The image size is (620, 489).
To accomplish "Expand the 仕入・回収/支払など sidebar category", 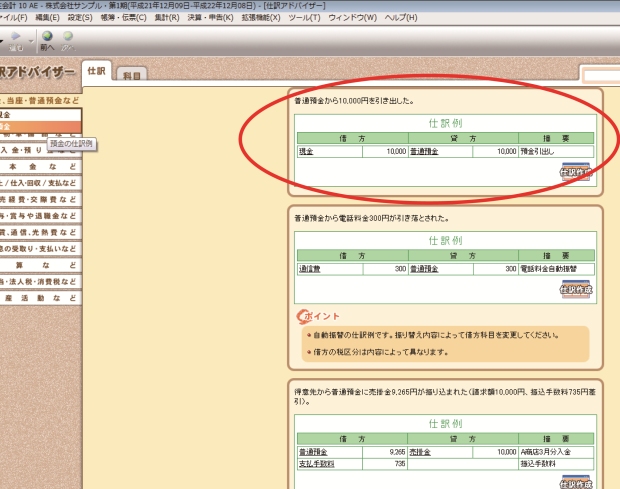I will click(40, 183).
